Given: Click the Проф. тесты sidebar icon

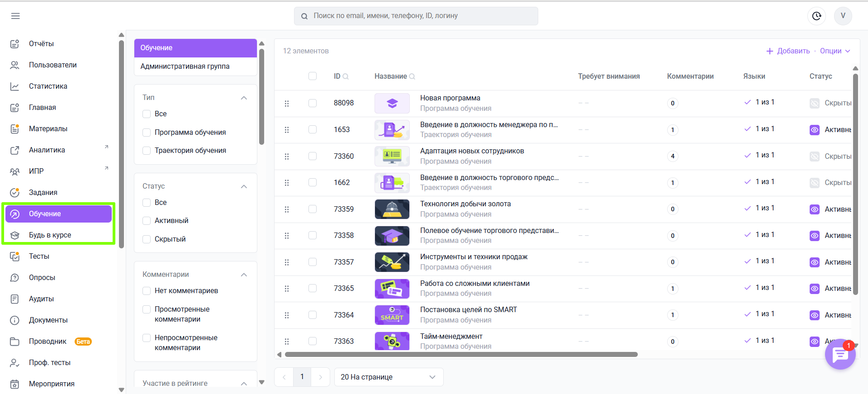Looking at the screenshot, I should (15, 363).
